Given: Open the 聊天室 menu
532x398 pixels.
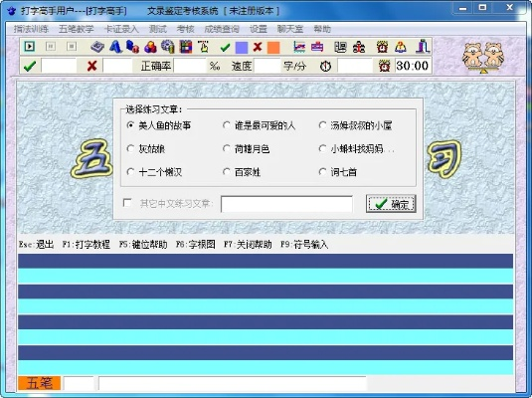Looking at the screenshot, I should (290, 29).
